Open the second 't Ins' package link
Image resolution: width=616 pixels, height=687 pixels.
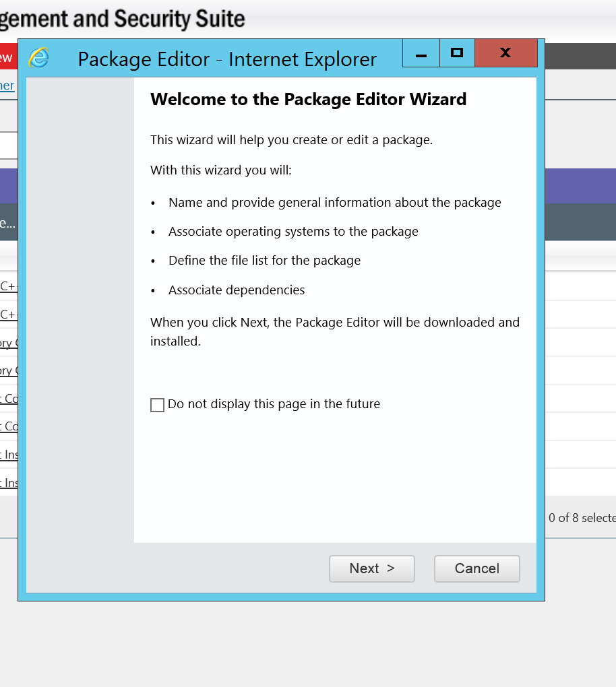9,483
